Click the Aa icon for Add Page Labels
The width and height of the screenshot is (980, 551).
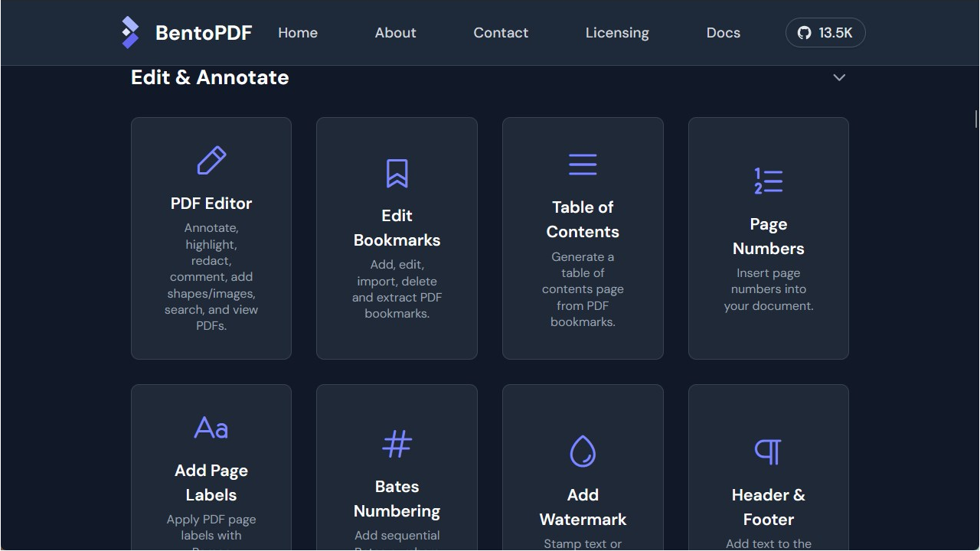coord(211,428)
